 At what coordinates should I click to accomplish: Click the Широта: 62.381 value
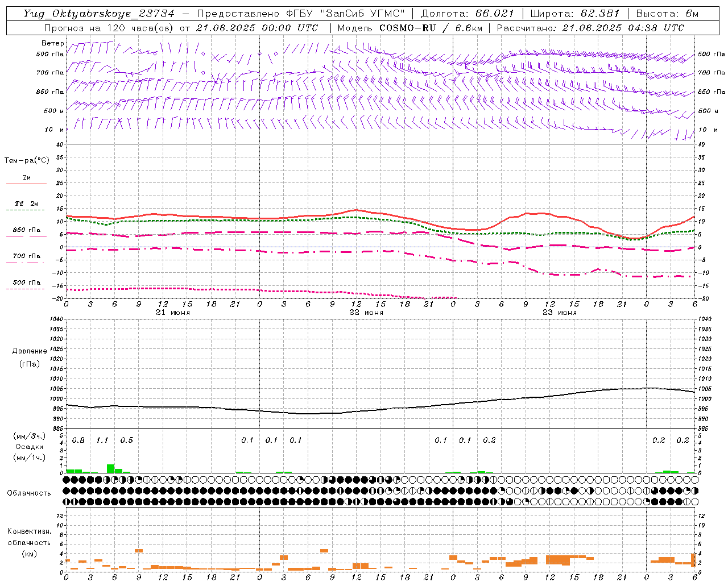click(x=574, y=14)
